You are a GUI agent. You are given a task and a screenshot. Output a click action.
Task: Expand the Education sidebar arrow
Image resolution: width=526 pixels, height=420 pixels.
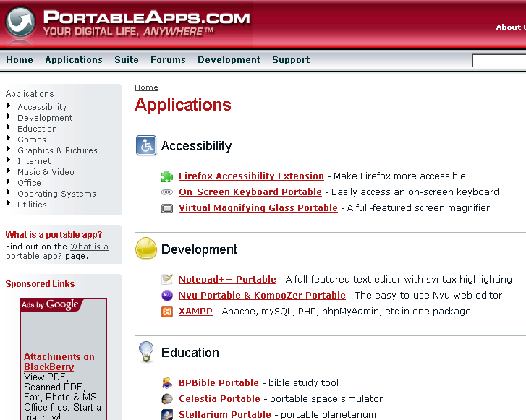[9, 127]
